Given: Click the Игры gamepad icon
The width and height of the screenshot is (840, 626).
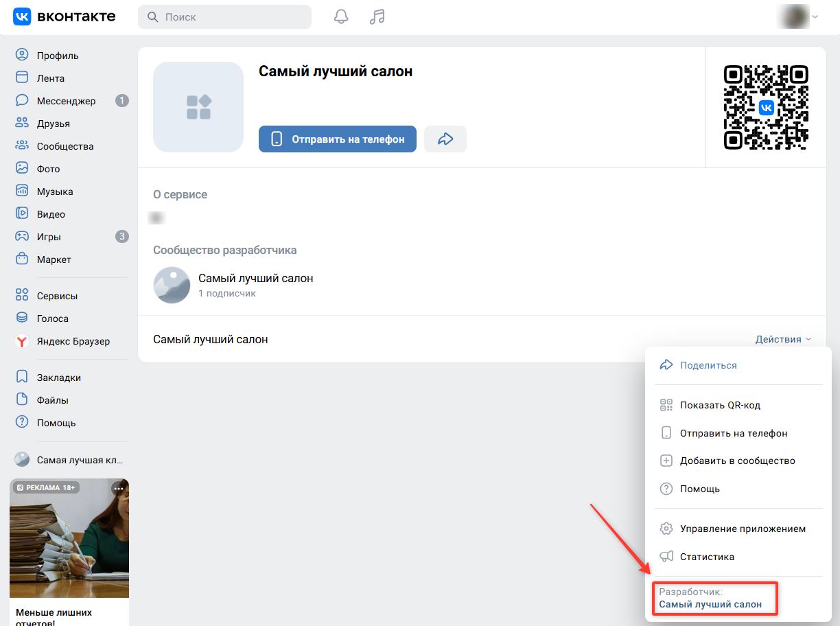Looking at the screenshot, I should click(23, 236).
